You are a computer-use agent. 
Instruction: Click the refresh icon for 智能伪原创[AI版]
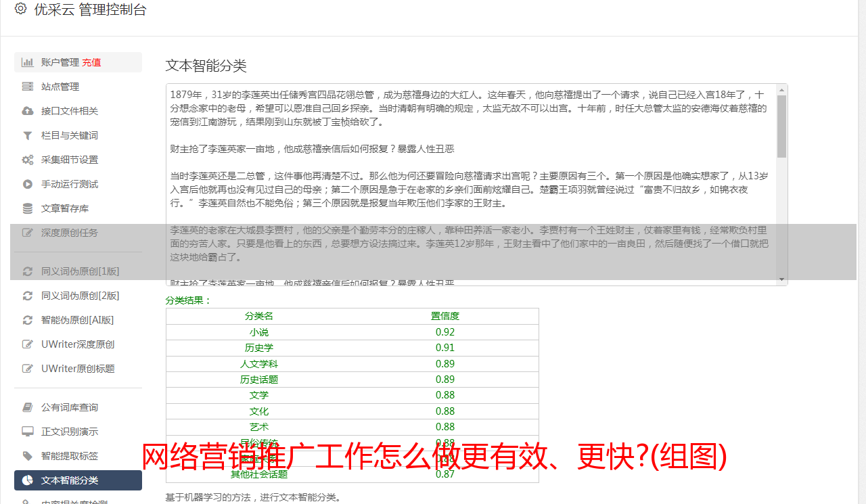point(28,320)
